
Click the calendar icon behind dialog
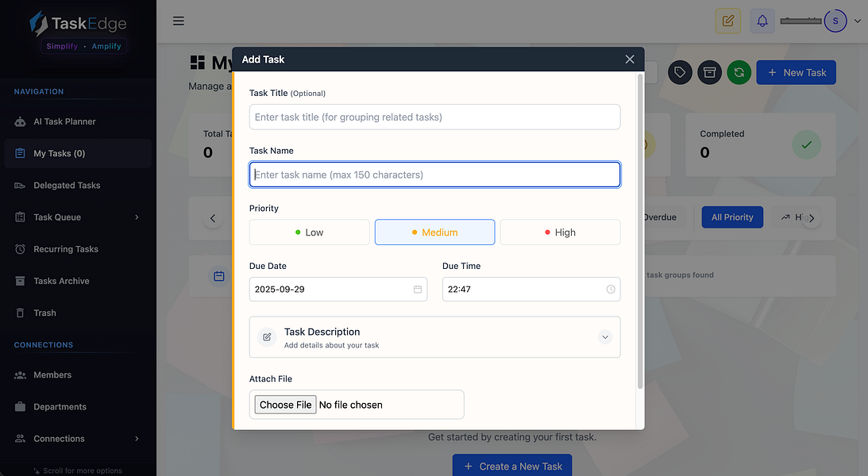(219, 276)
